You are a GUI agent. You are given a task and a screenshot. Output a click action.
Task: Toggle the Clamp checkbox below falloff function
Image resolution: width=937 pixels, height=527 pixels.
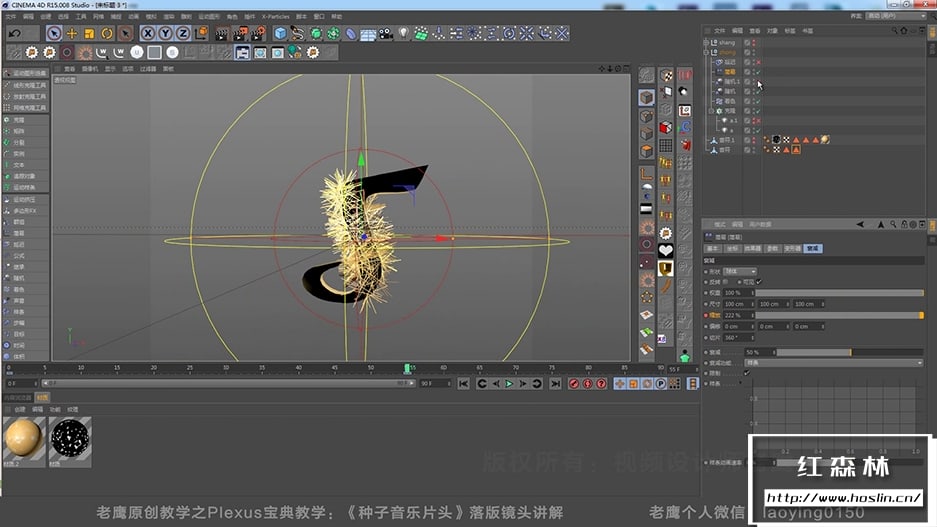point(747,373)
